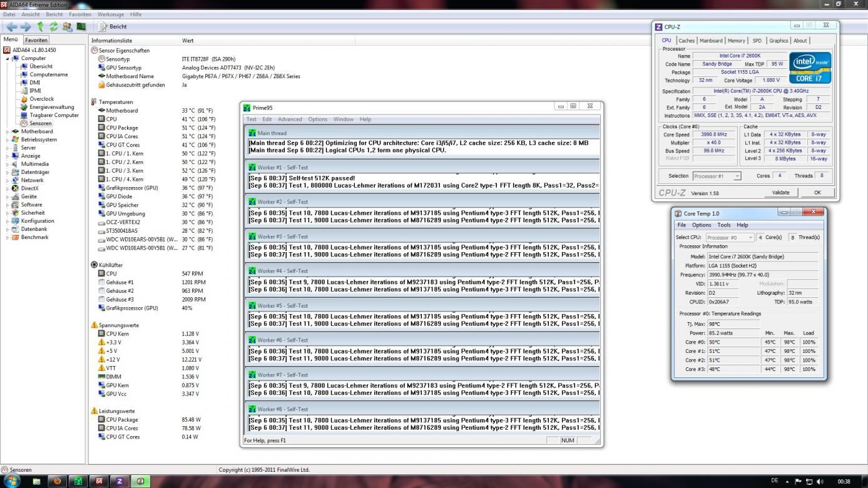Screen dimensions: 868x488
Task: Click the Multimedia speaker icon in the tree
Action: [16, 164]
